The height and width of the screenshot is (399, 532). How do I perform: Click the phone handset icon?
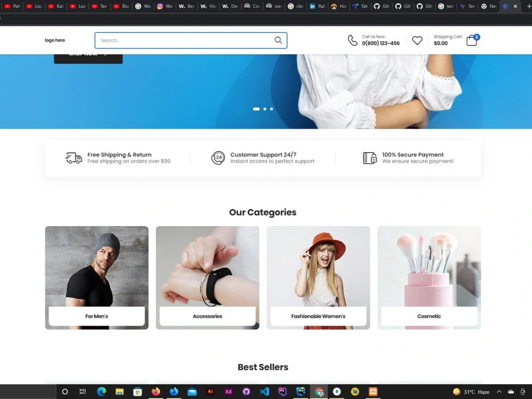coord(353,40)
